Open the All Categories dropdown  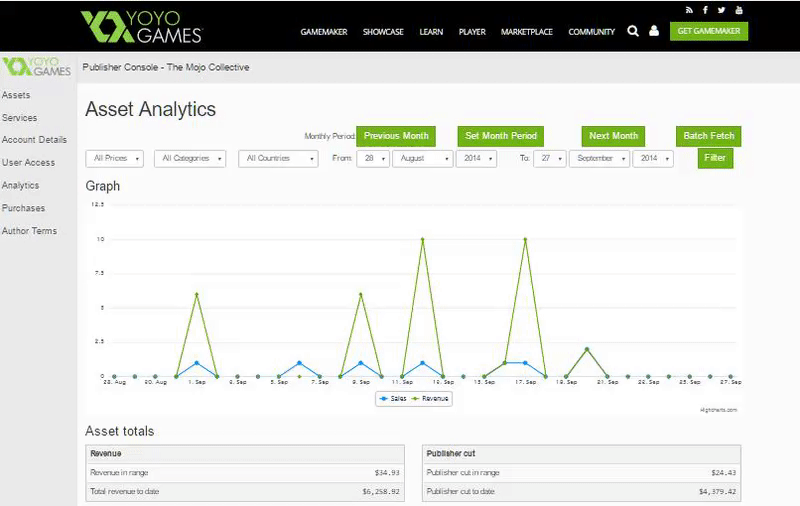tap(190, 159)
